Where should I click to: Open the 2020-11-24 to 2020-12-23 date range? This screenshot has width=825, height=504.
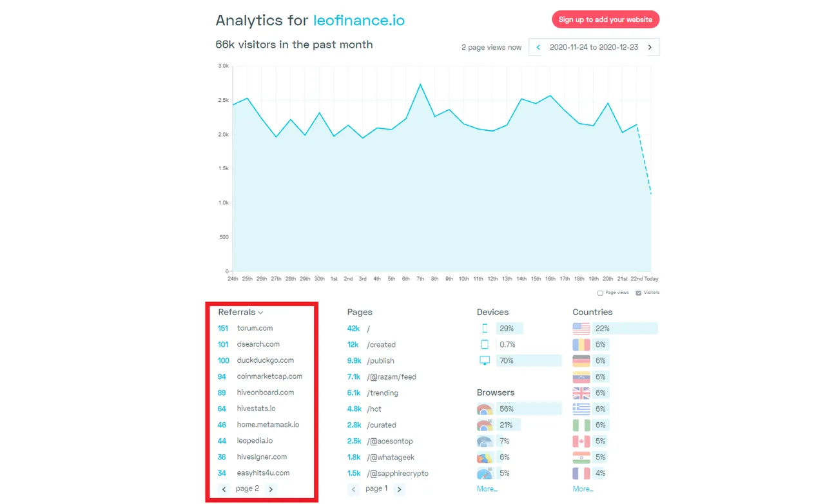click(x=594, y=47)
